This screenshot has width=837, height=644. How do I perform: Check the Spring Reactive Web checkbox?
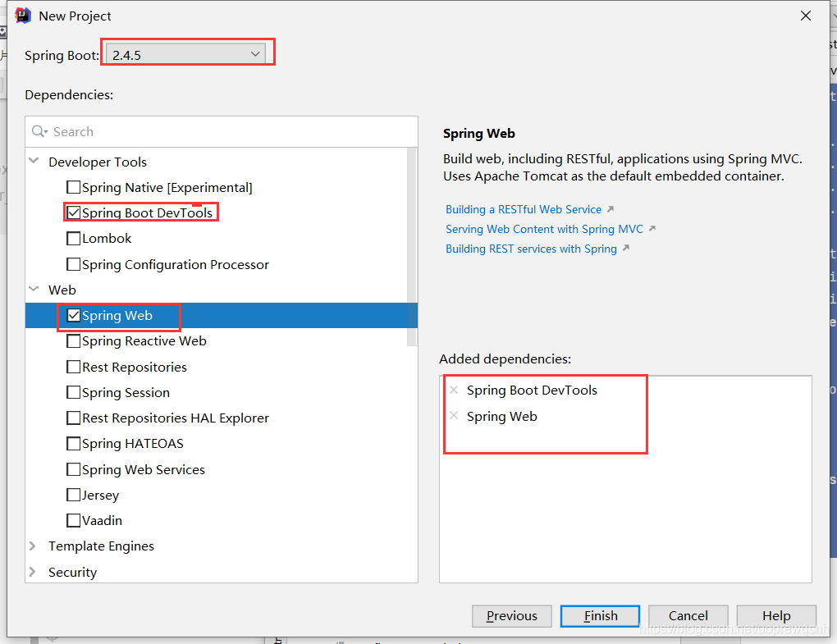click(73, 341)
